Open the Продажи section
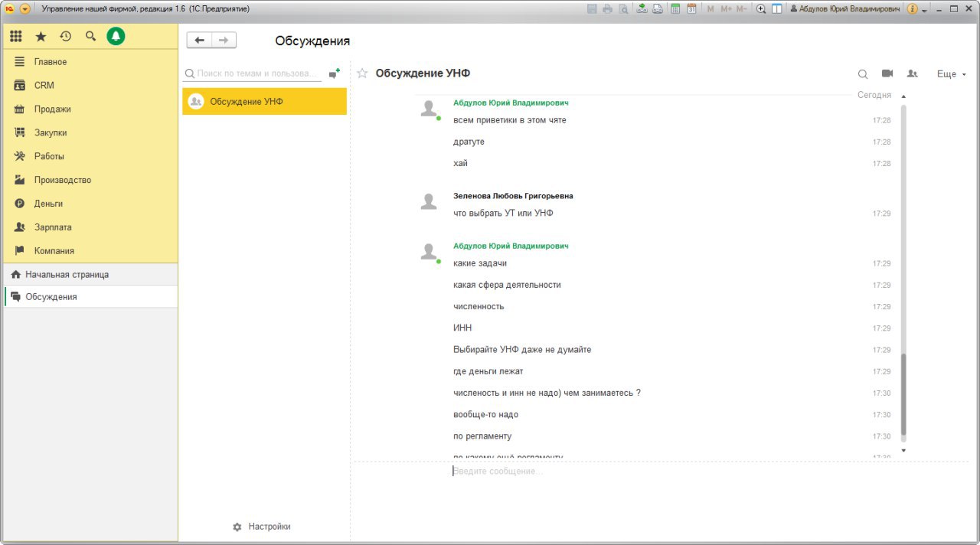The image size is (980, 545). pyautogui.click(x=90, y=109)
